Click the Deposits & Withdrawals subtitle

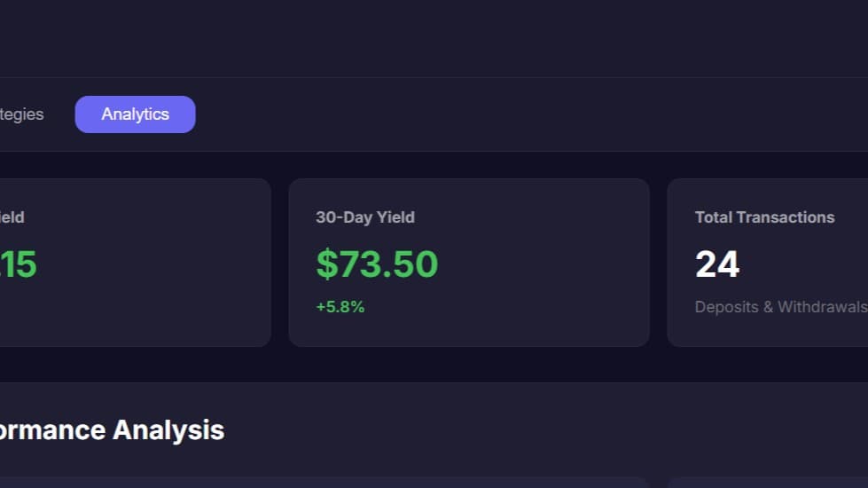pos(780,307)
